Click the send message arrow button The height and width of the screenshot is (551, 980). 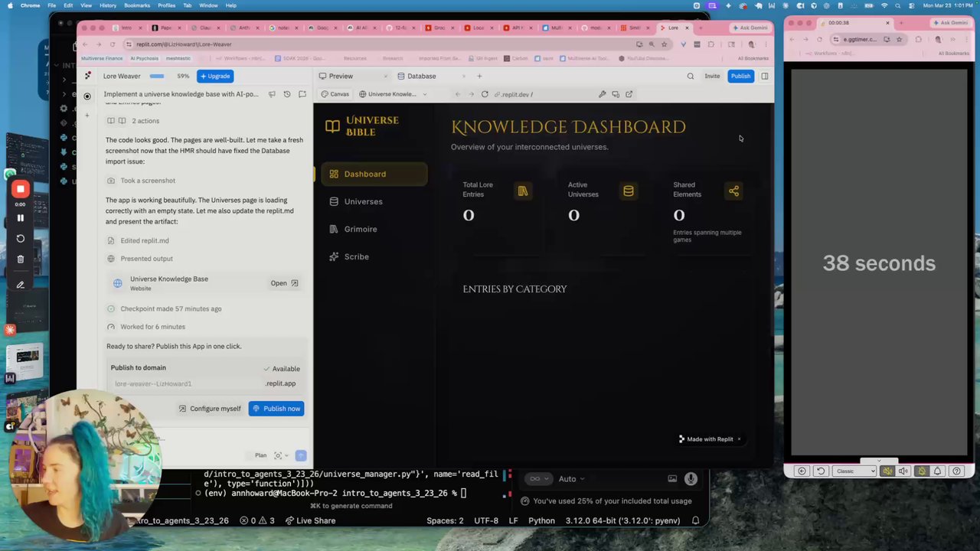300,455
